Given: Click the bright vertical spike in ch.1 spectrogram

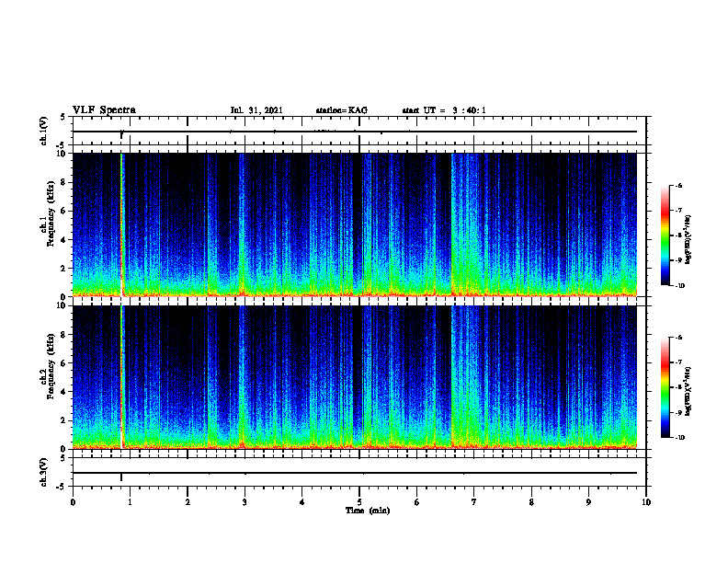Looking at the screenshot, I should pyautogui.click(x=121, y=224).
